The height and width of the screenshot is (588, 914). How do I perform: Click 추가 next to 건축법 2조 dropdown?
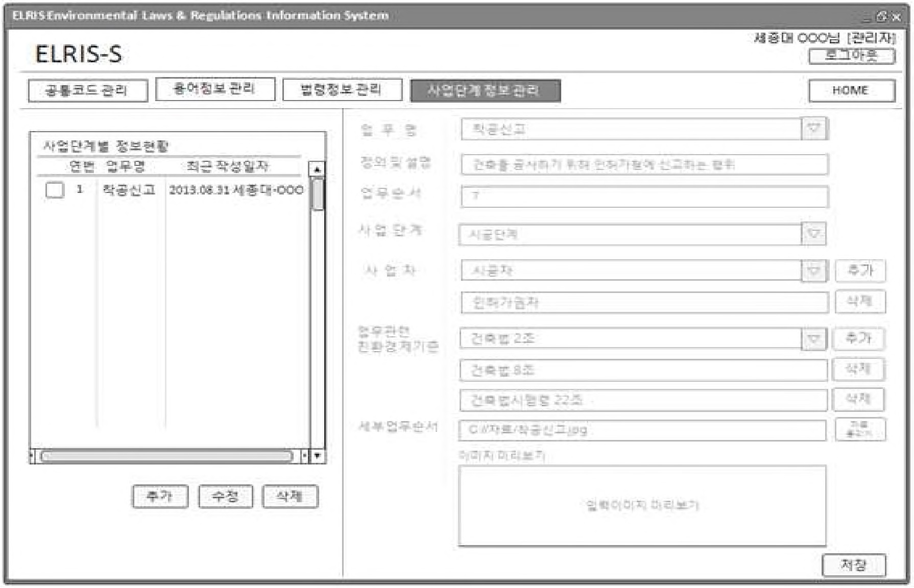point(859,339)
